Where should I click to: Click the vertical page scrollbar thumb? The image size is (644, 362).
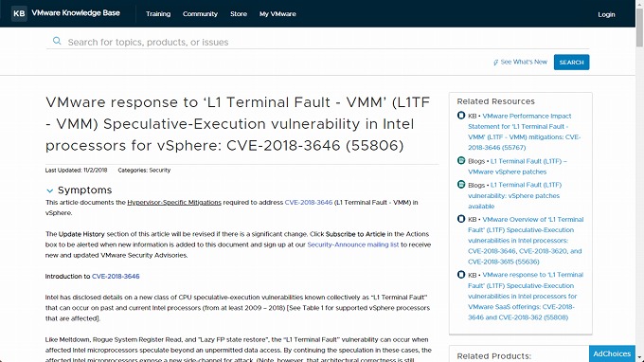click(x=639, y=27)
